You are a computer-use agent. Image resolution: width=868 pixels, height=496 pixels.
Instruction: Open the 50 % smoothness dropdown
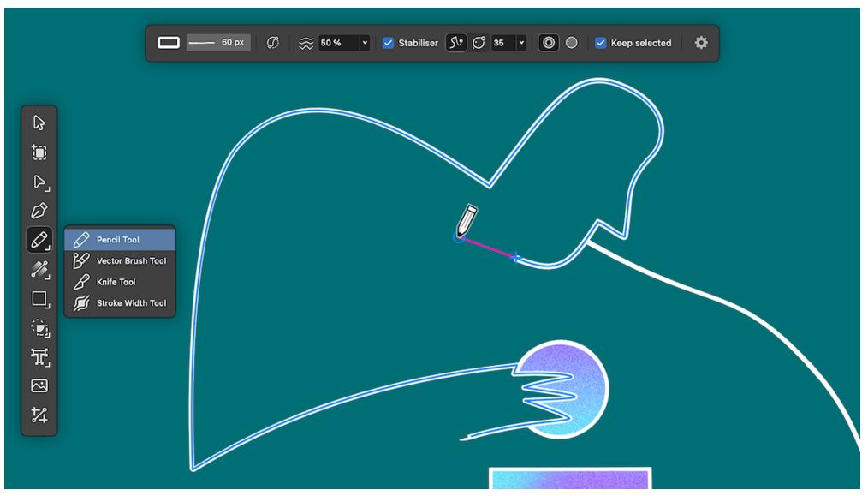pyautogui.click(x=365, y=43)
